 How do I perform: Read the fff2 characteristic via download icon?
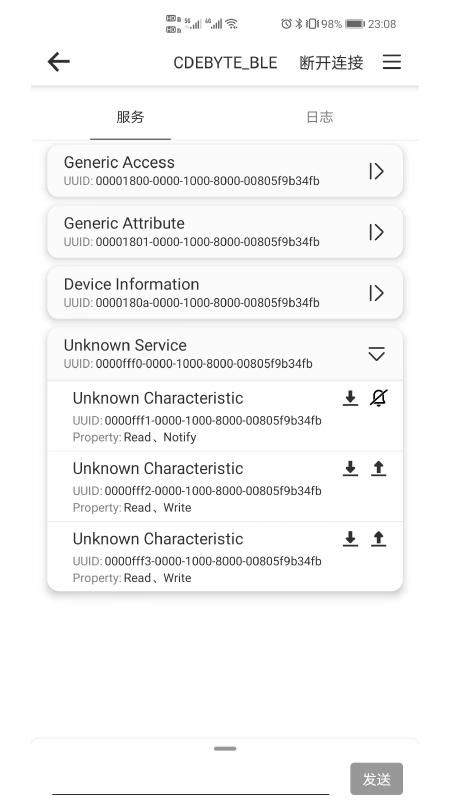pos(350,468)
